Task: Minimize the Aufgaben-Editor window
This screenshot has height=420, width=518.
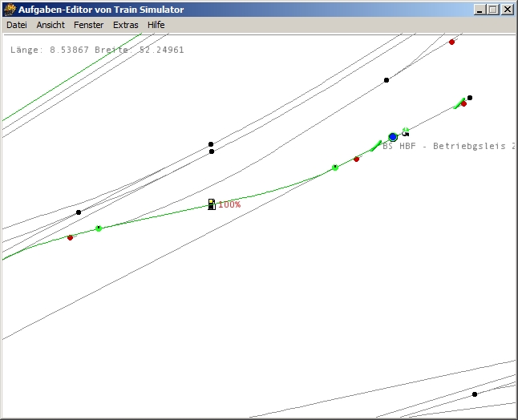Action: (480, 10)
